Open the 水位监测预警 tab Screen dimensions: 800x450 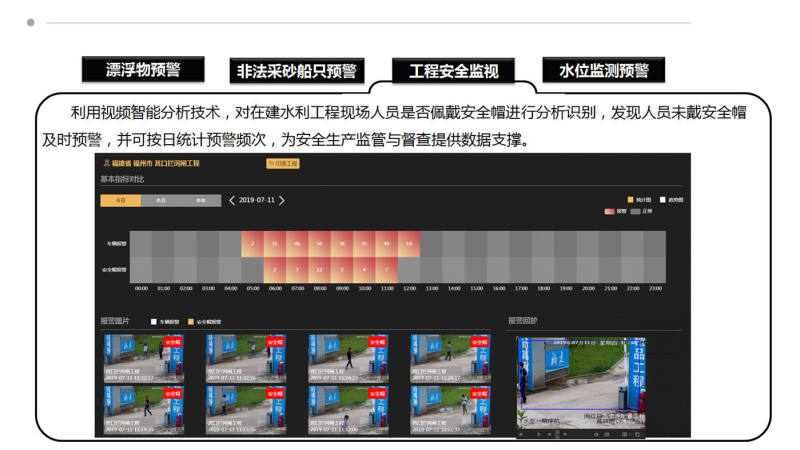(603, 70)
